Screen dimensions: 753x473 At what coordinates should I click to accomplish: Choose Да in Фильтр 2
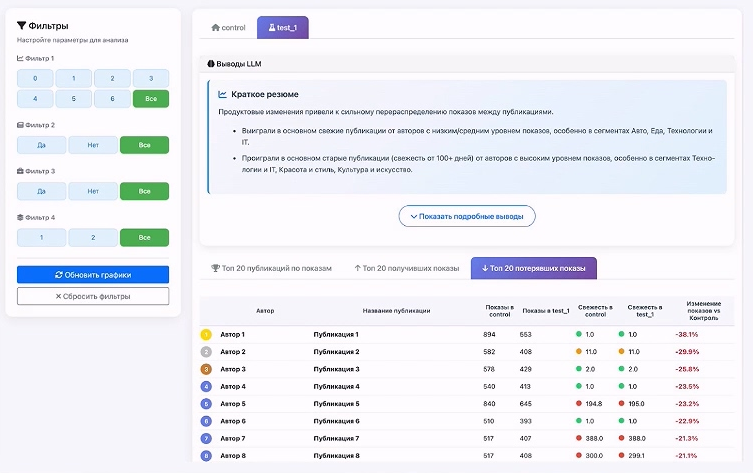42,145
